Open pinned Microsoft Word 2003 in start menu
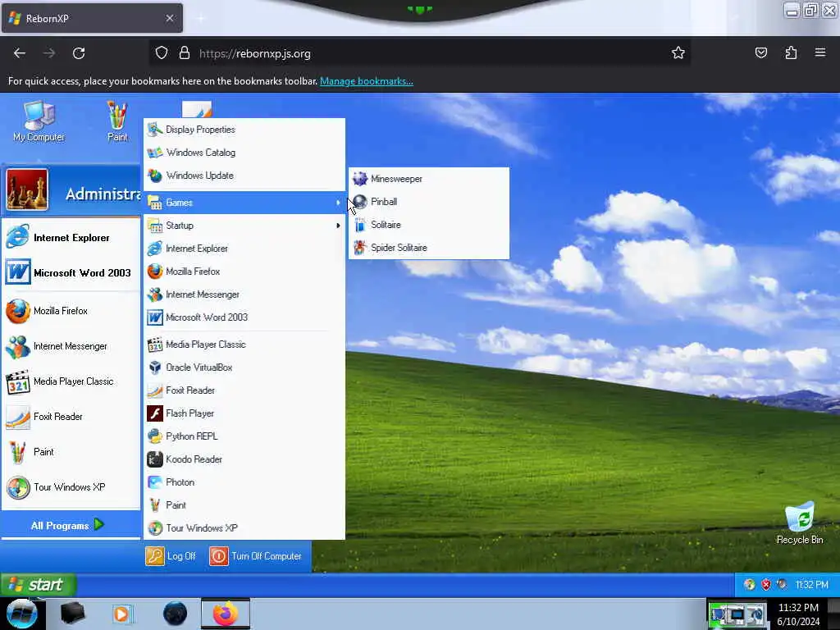The width and height of the screenshot is (840, 630). [71, 272]
